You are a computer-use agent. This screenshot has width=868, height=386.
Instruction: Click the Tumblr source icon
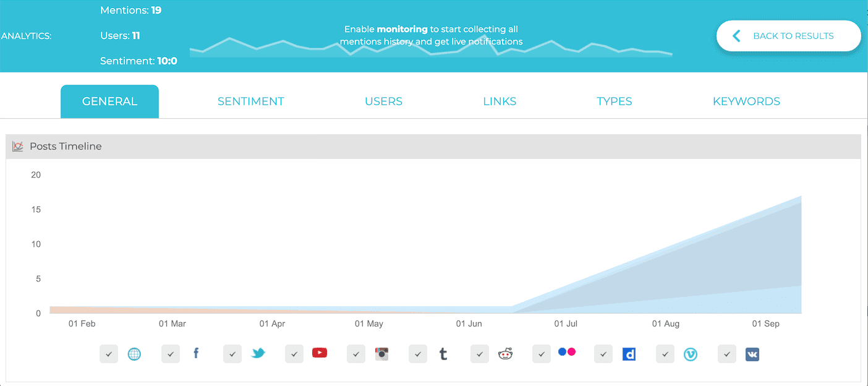(443, 354)
